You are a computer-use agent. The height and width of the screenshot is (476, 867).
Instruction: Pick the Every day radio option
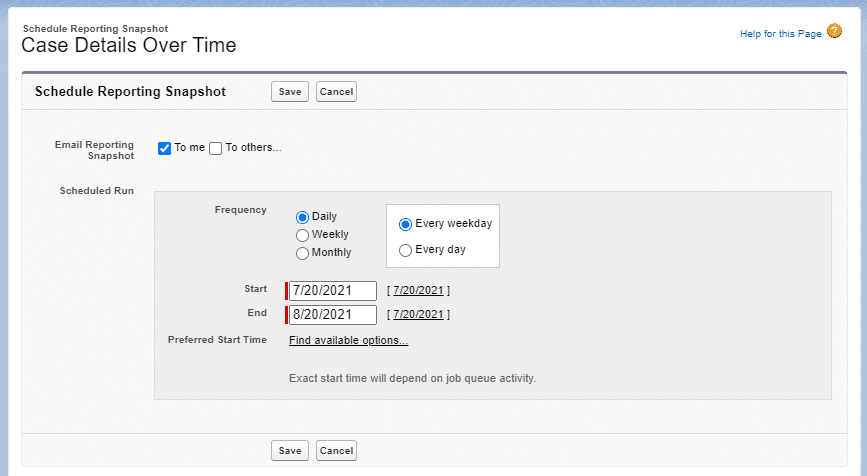coord(405,250)
